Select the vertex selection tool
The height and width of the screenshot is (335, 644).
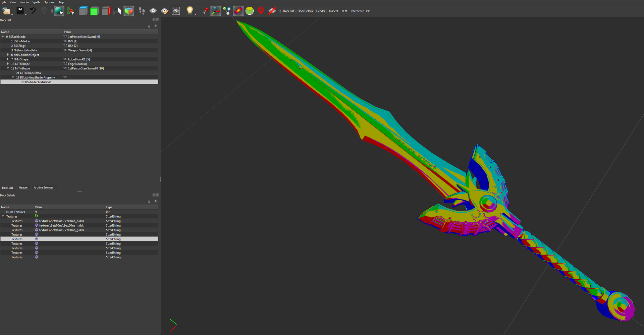pos(70,11)
